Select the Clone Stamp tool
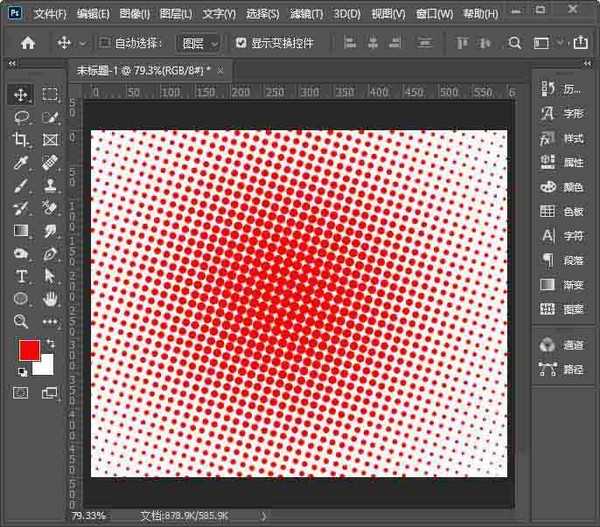Screen dimensions: 600x527 pyautogui.click(x=50, y=185)
